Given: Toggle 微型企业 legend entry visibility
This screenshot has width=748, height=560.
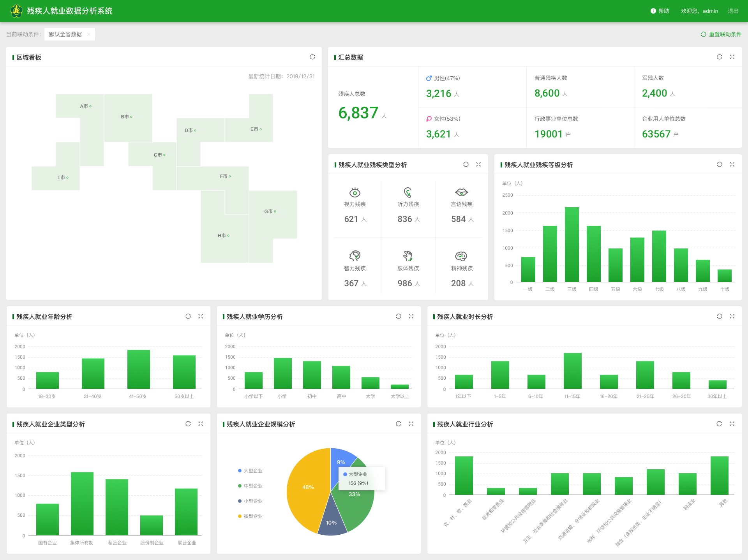Looking at the screenshot, I should [251, 516].
